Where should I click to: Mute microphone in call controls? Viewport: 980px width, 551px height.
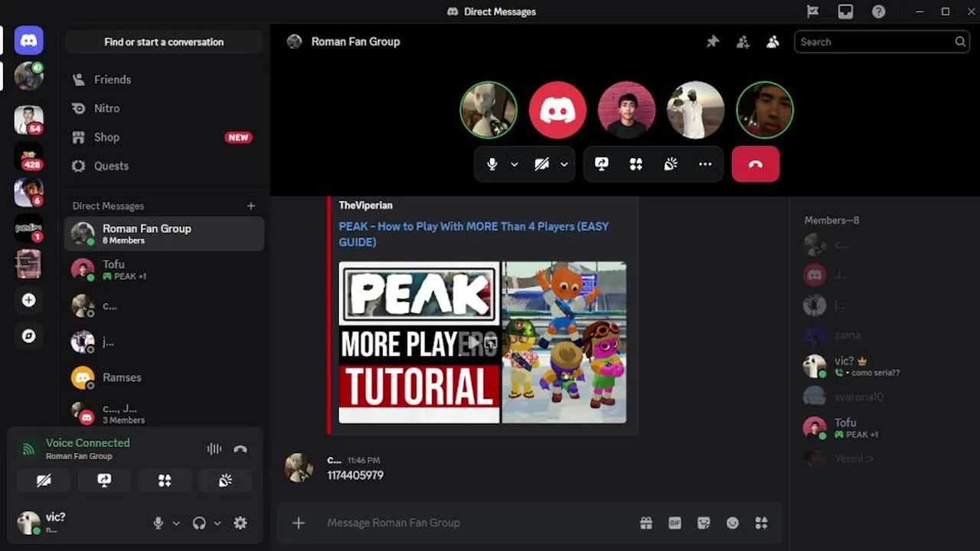tap(492, 164)
